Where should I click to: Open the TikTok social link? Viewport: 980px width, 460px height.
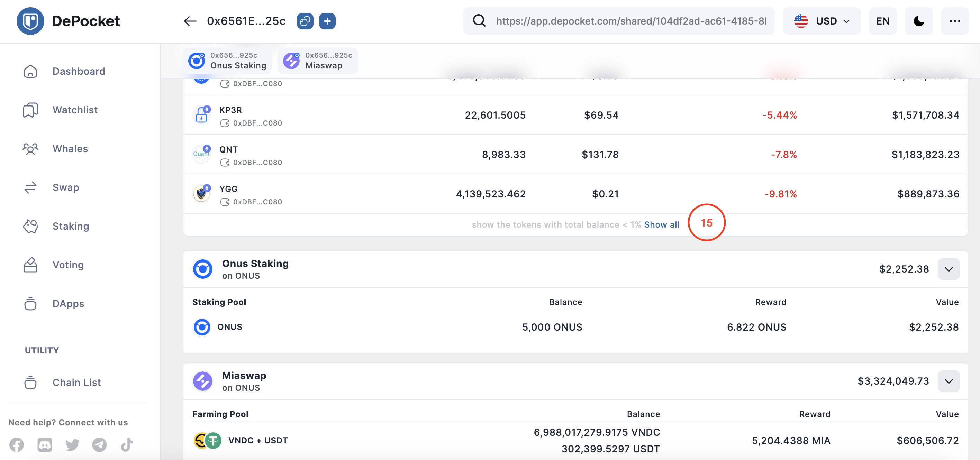[x=127, y=444]
